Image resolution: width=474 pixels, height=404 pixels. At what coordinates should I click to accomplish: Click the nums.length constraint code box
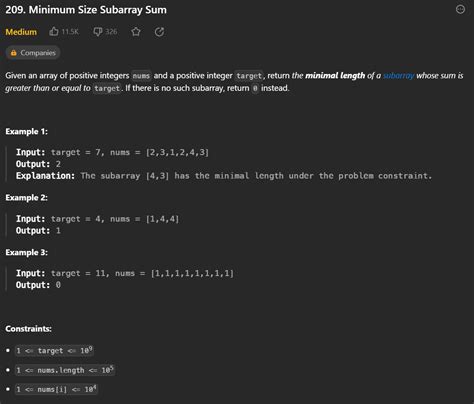[65, 370]
